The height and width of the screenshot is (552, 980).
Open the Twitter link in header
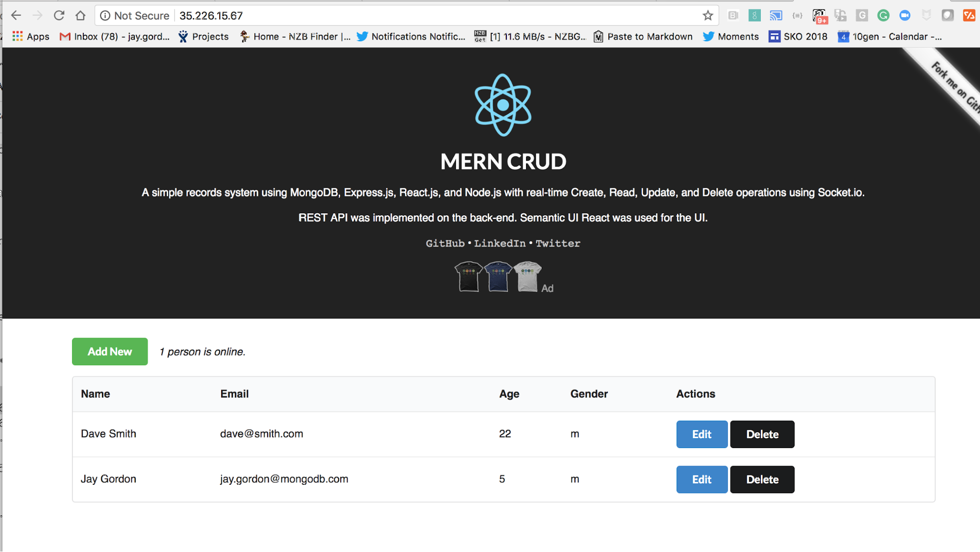tap(557, 243)
